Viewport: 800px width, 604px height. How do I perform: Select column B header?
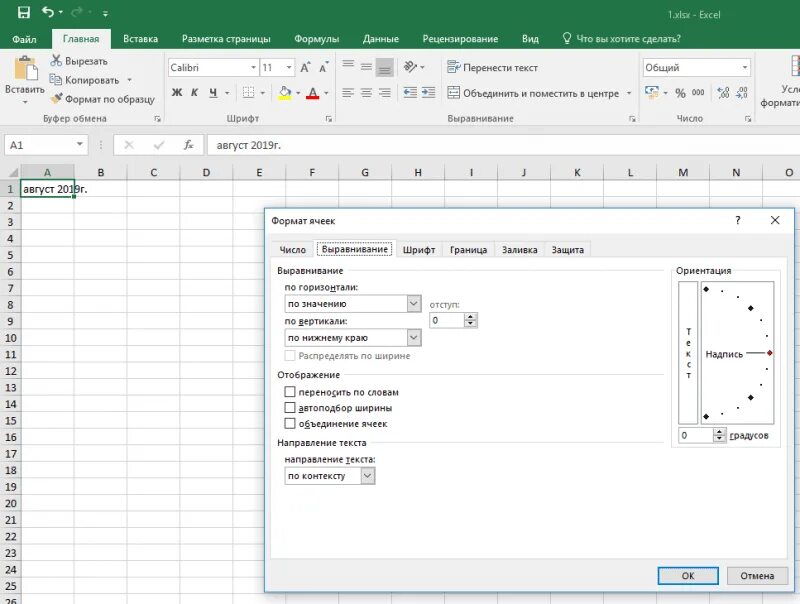pyautogui.click(x=101, y=172)
